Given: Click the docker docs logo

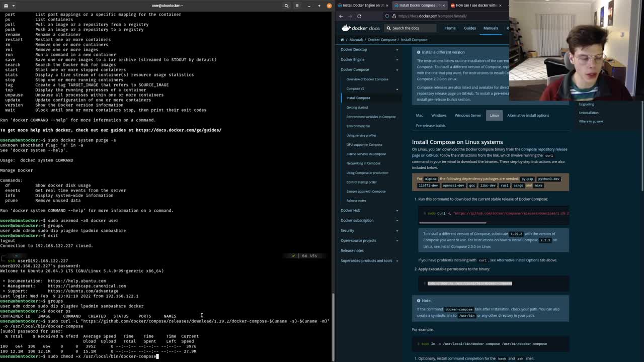Looking at the screenshot, I should pyautogui.click(x=360, y=28).
